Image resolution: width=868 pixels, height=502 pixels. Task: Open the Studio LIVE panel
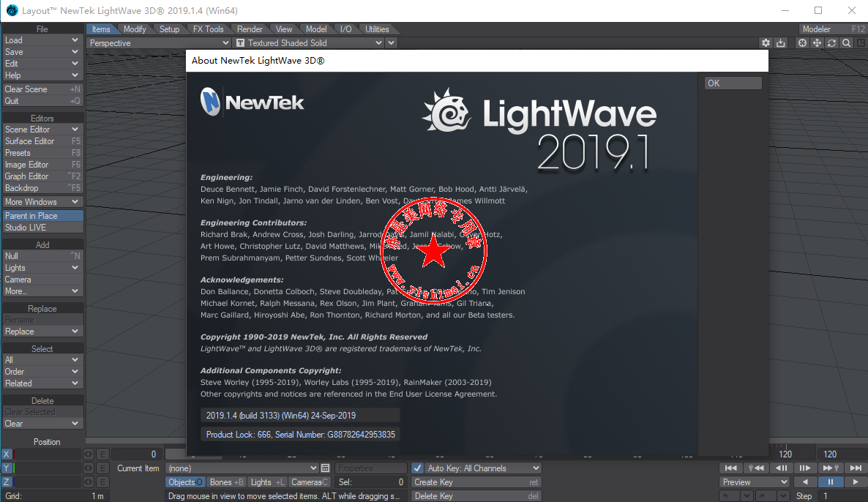tap(42, 228)
